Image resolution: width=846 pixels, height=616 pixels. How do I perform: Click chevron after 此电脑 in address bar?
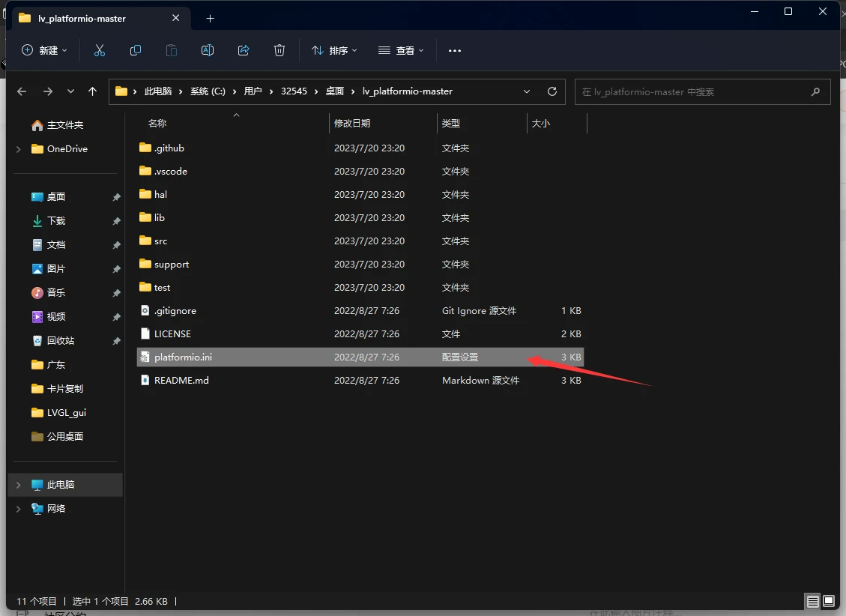(x=181, y=91)
